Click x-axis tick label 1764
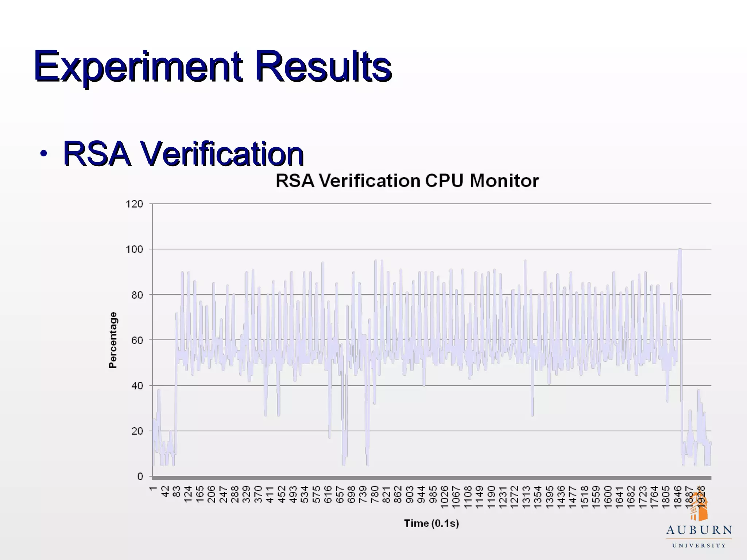 pos(655,497)
